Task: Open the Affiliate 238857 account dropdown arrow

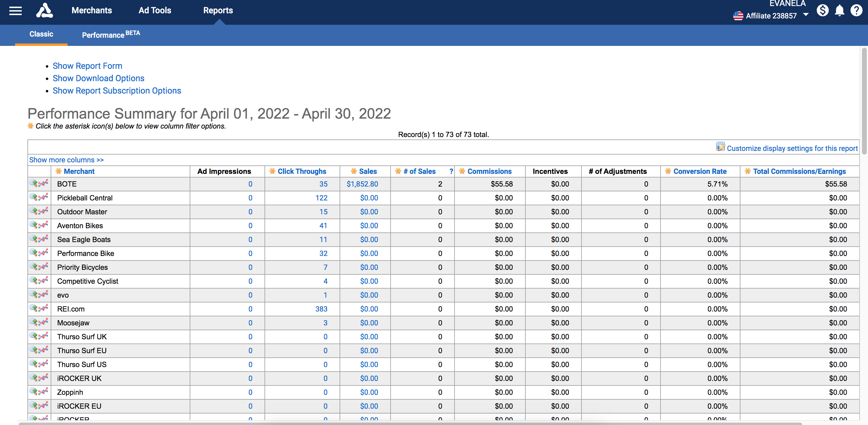Action: click(x=806, y=15)
